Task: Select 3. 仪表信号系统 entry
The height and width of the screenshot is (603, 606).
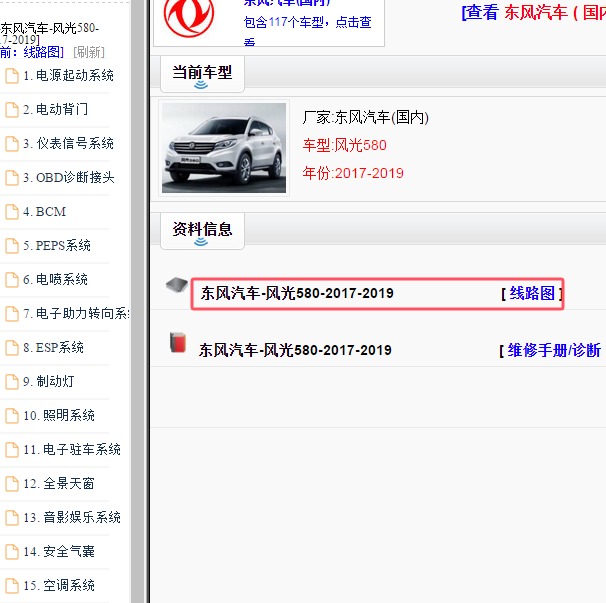Action: (x=68, y=143)
